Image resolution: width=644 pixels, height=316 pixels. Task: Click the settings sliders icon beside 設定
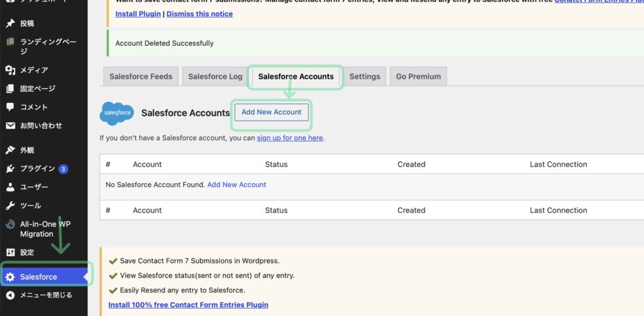pos(10,253)
